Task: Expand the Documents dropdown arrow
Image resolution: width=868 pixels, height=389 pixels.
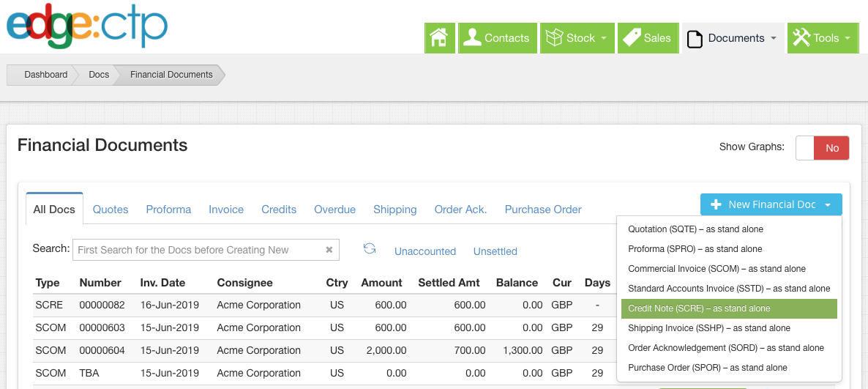Action: tap(774, 38)
